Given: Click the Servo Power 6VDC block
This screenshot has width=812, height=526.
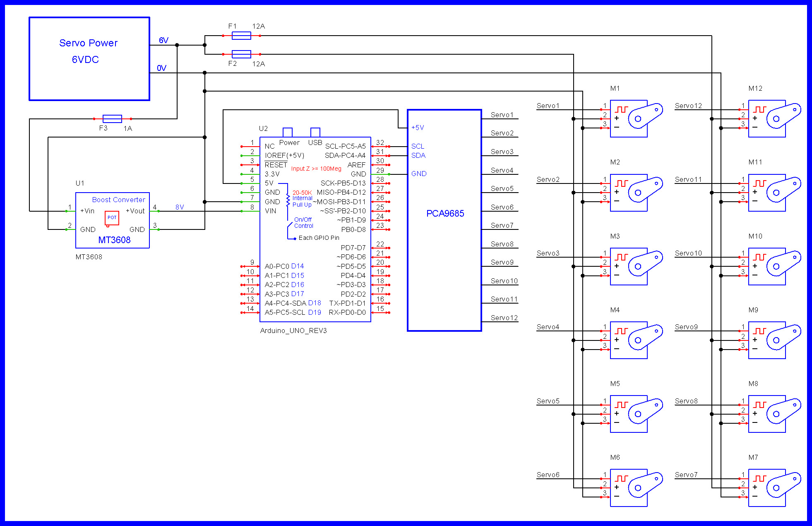Looking at the screenshot, I should 89,58.
